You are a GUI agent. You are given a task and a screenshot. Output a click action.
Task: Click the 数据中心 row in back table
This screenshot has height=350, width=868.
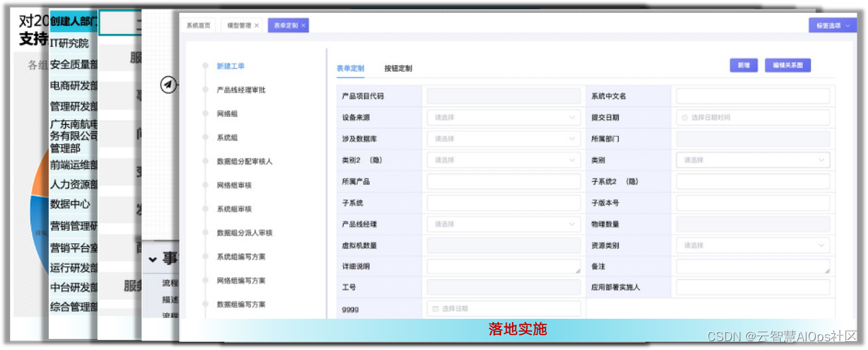tap(74, 204)
